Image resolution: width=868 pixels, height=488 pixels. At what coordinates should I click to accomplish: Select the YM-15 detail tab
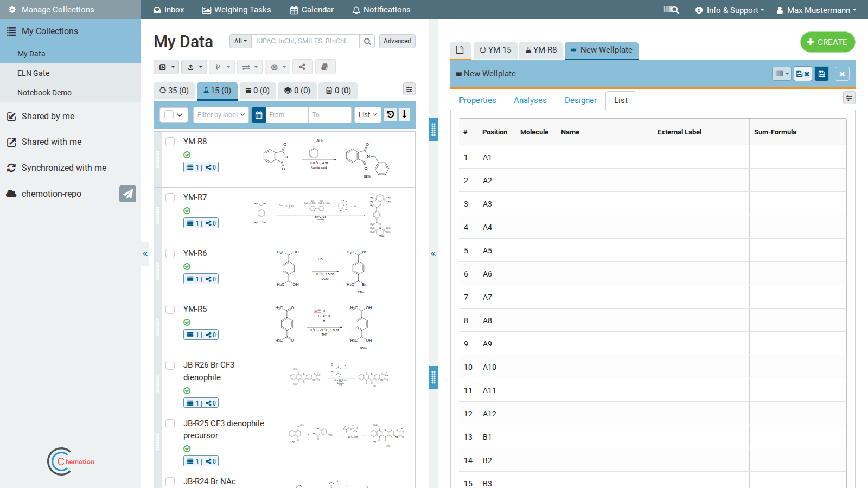495,50
